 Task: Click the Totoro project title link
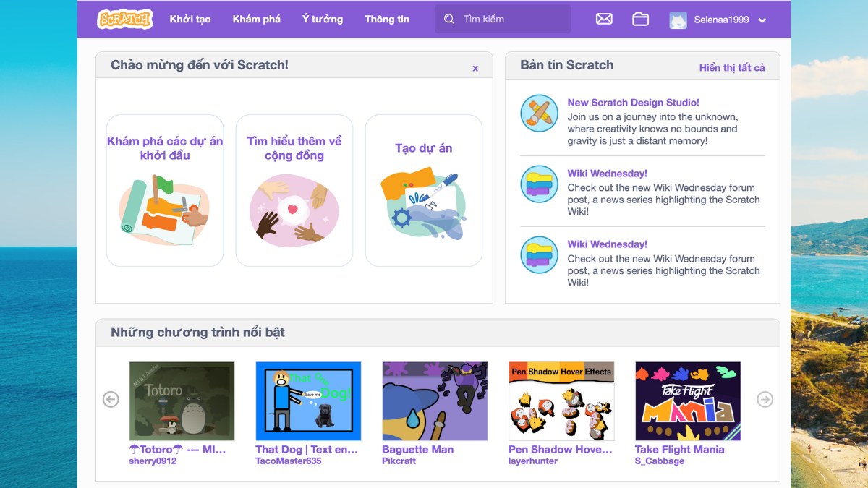[177, 449]
